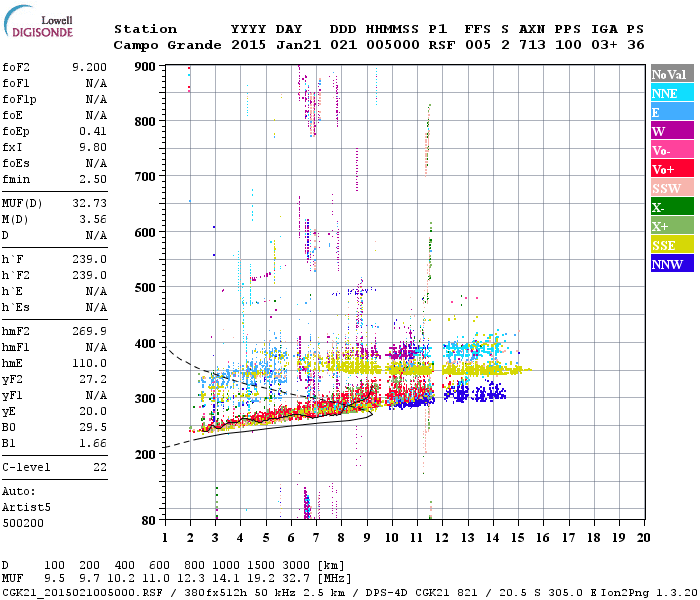
Task: Click the D 3000 distance value
Action: (296, 566)
